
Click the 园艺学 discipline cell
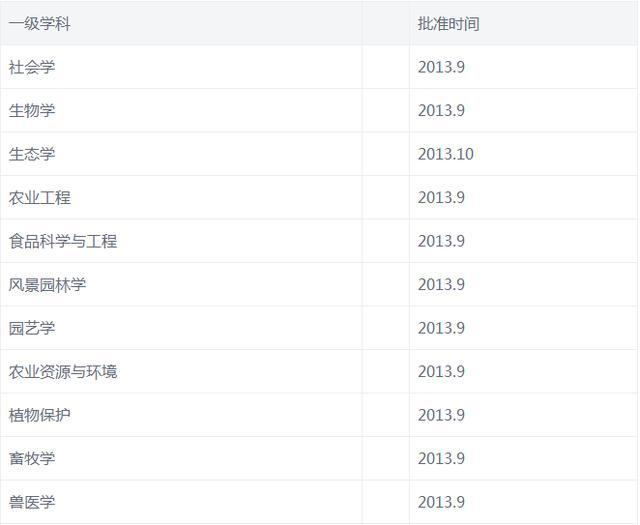pyautogui.click(x=32, y=328)
